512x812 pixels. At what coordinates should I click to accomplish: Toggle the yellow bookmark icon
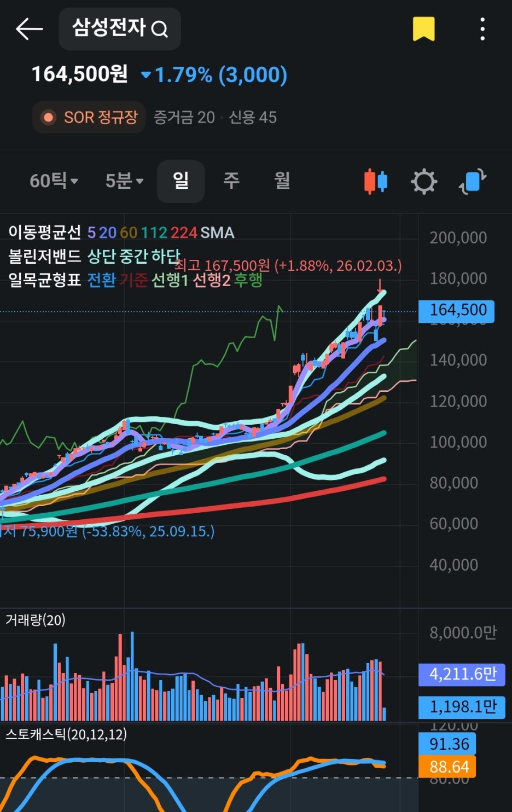423,29
